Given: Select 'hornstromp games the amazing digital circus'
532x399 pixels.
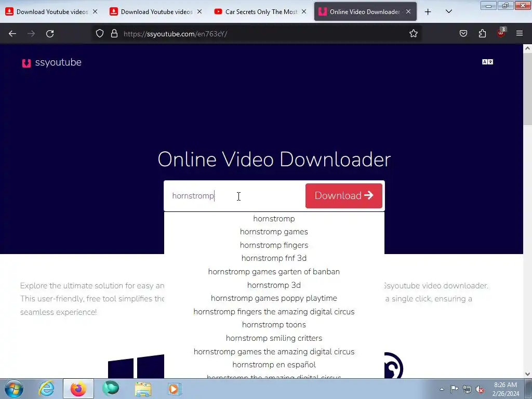Looking at the screenshot, I should pyautogui.click(x=274, y=352).
